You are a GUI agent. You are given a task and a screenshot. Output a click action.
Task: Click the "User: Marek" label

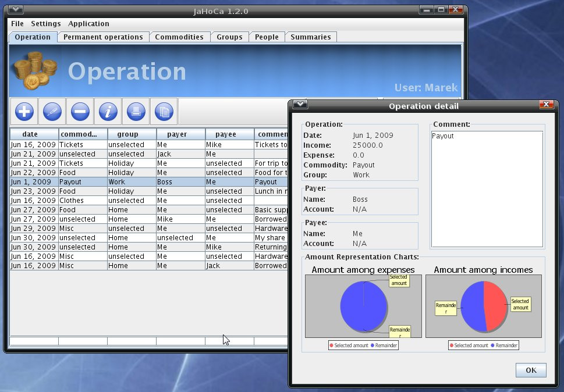coord(426,88)
